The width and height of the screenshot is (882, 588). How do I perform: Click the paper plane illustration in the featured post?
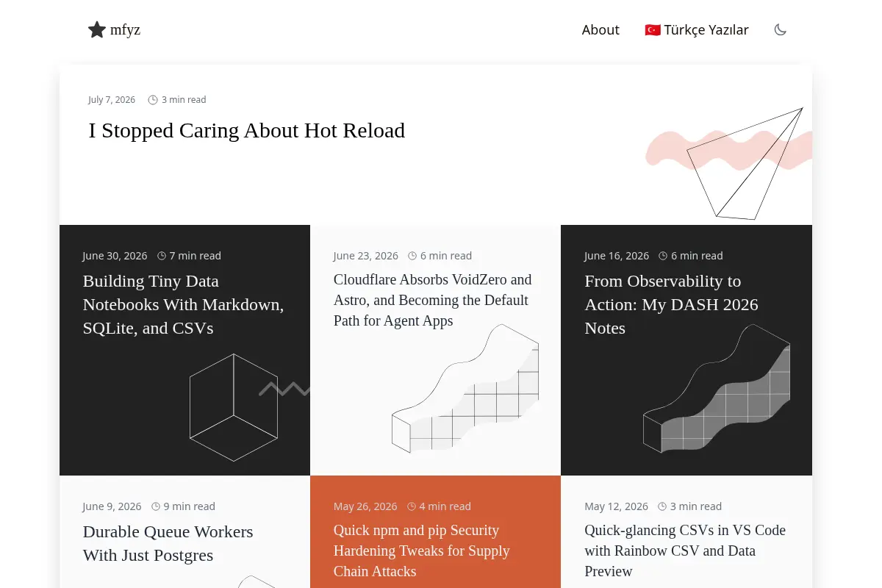point(745,163)
